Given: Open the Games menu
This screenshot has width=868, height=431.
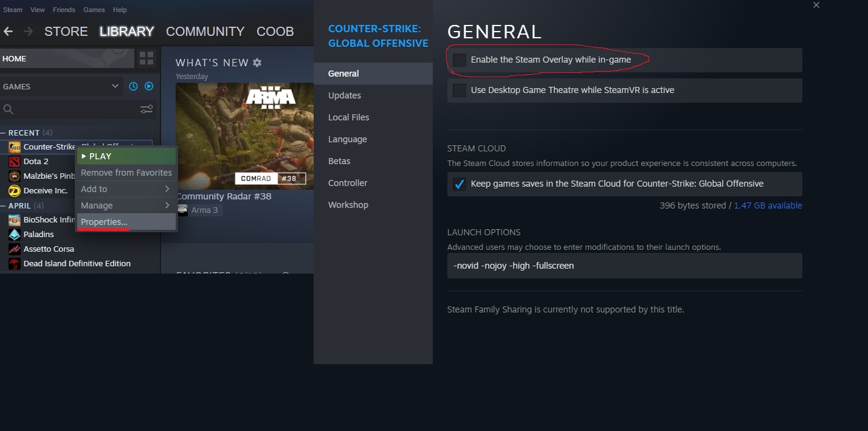Looking at the screenshot, I should (94, 10).
